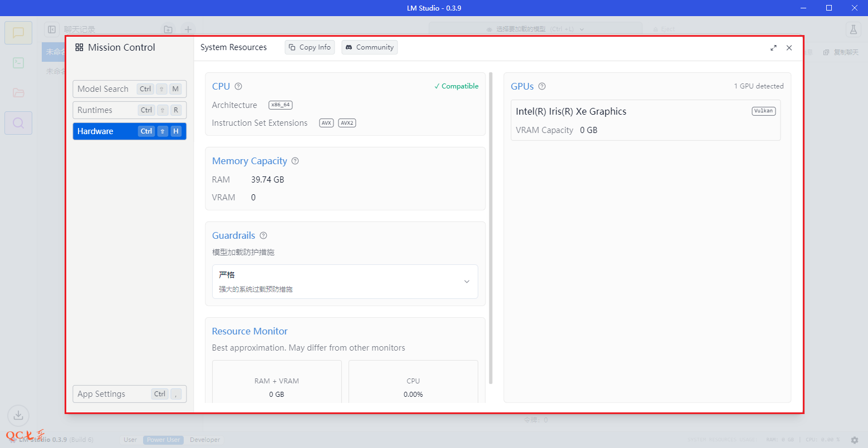The width and height of the screenshot is (868, 448).
Task: Open the Chat view from the sidebar
Action: tap(18, 33)
